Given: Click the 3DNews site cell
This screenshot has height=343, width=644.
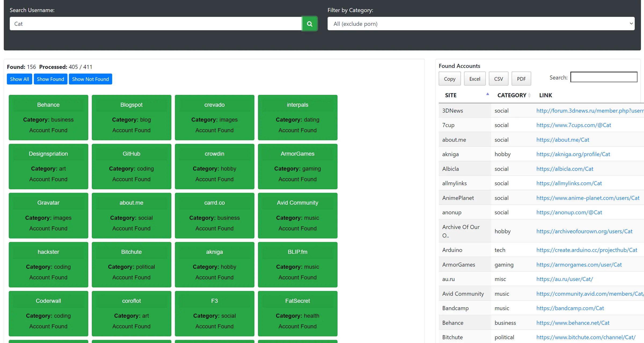Looking at the screenshot, I should tap(465, 110).
